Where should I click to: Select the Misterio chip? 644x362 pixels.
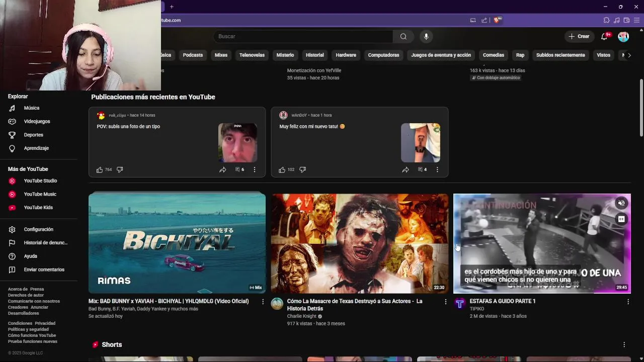click(285, 55)
